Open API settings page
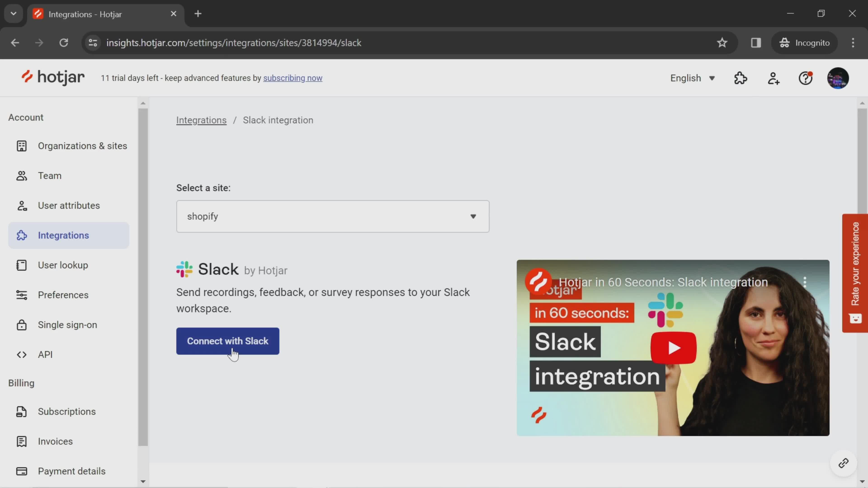868x488 pixels. coord(45,354)
